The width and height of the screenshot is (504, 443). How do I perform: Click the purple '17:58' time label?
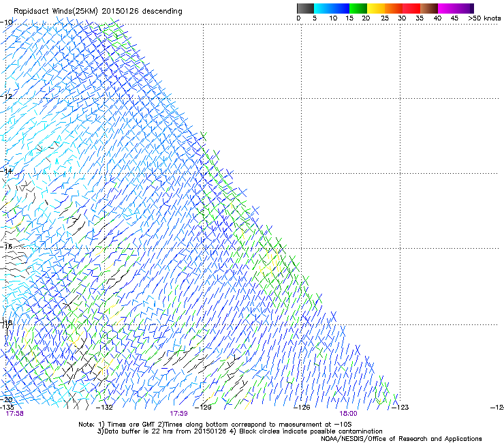[15, 414]
